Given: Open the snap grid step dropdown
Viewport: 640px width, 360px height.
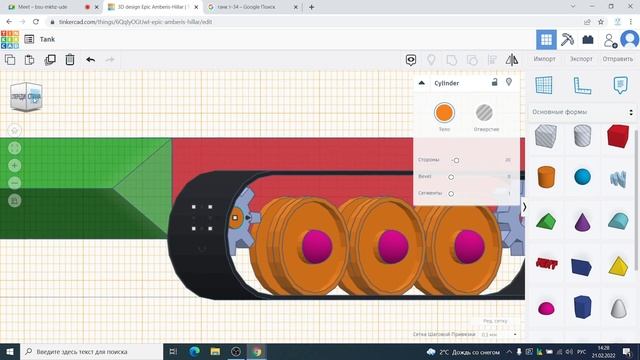Looking at the screenshot, I should point(499,334).
